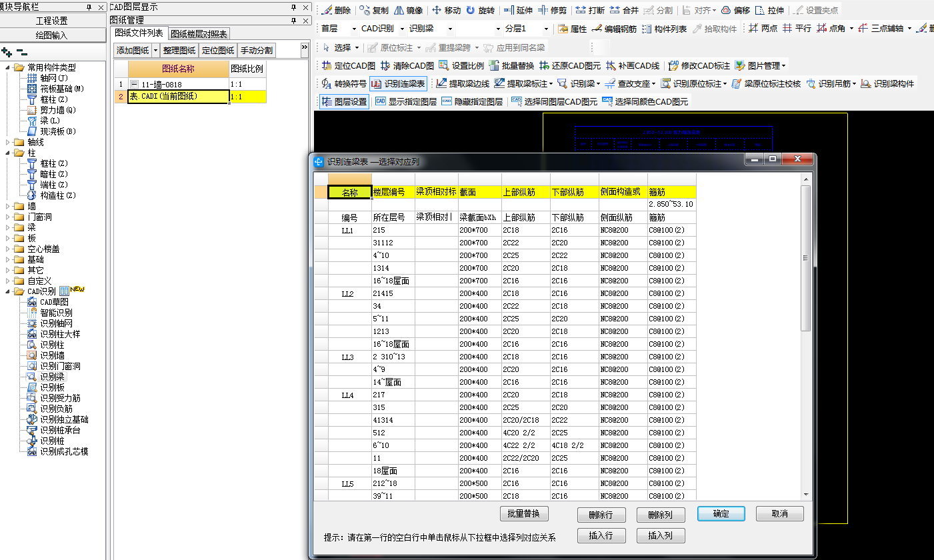Click 梁原位标注校核 tool
This screenshot has width=934, height=560.
pyautogui.click(x=766, y=84)
